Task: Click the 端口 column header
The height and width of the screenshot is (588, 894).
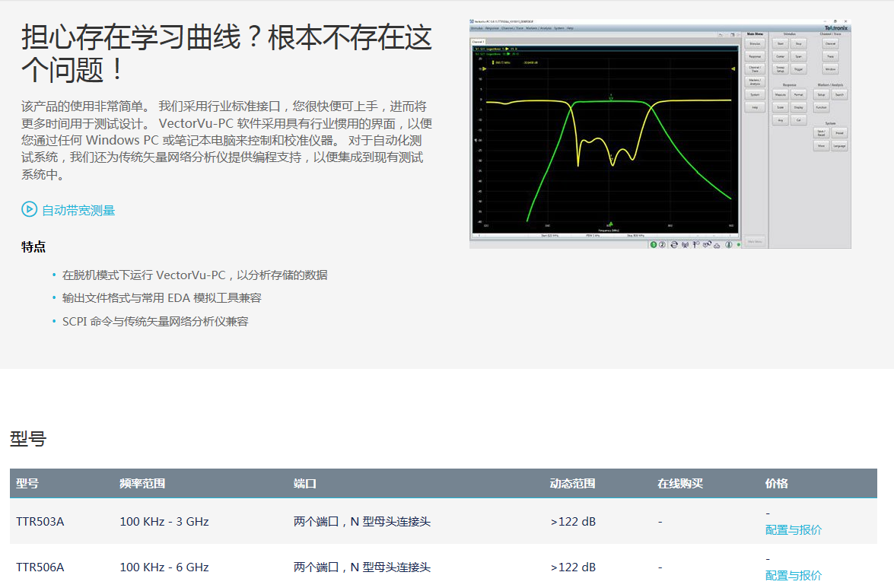Action: pos(305,484)
